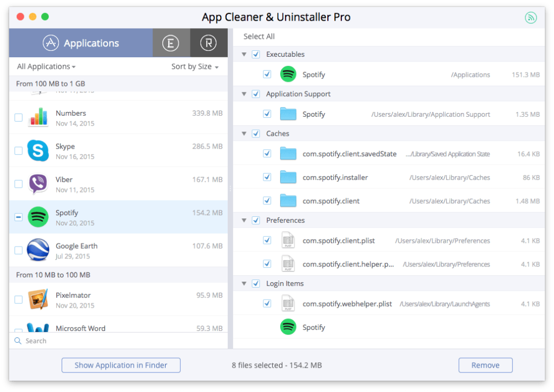554x392 pixels.
Task: Switch to the Remains tab
Action: click(x=208, y=43)
